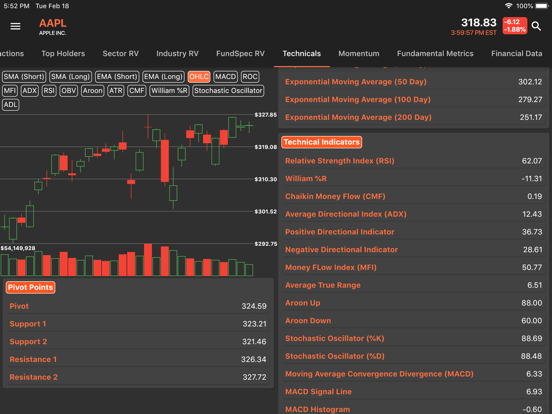This screenshot has width=552, height=414.
Task: Tap the Aroon Up row
Action: pos(414,303)
